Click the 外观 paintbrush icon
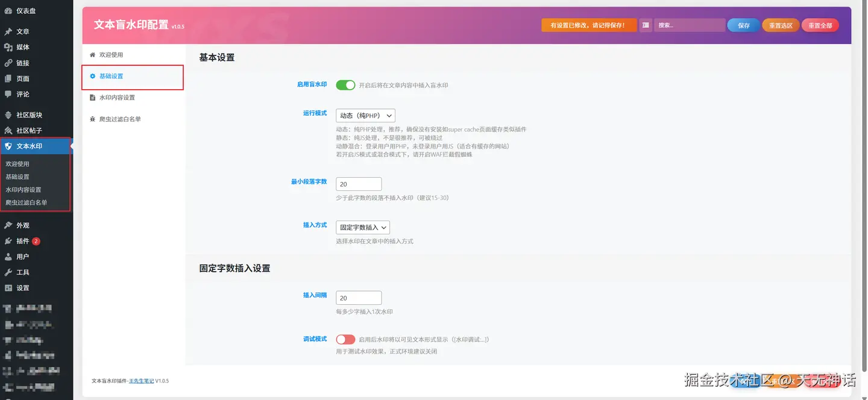 [x=8, y=225]
